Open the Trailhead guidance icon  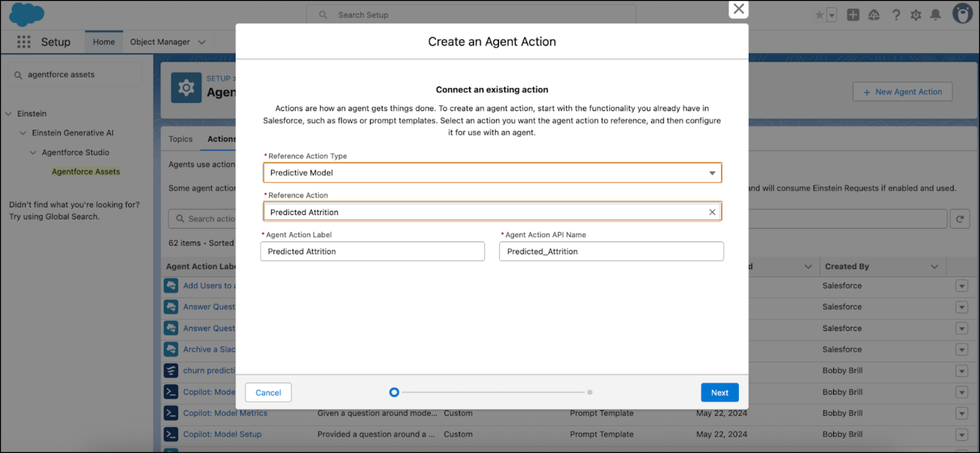874,15
